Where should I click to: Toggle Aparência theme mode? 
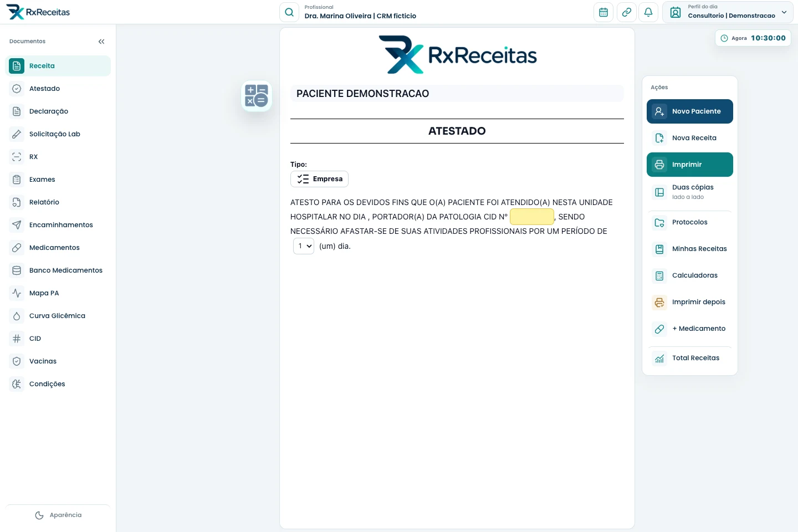coord(58,515)
